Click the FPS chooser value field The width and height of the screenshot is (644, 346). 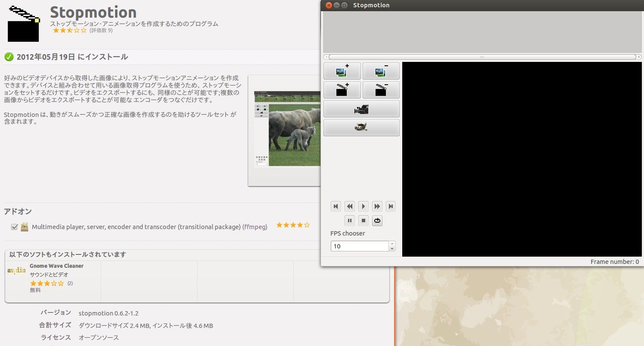pos(360,246)
